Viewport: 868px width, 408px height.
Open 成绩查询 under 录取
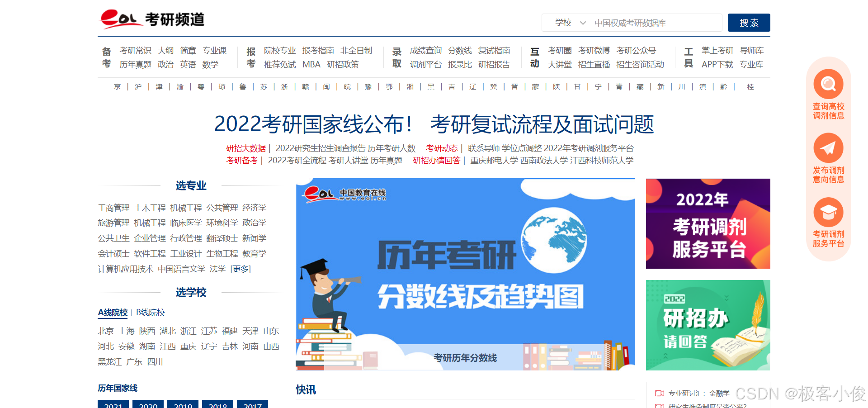pyautogui.click(x=425, y=51)
